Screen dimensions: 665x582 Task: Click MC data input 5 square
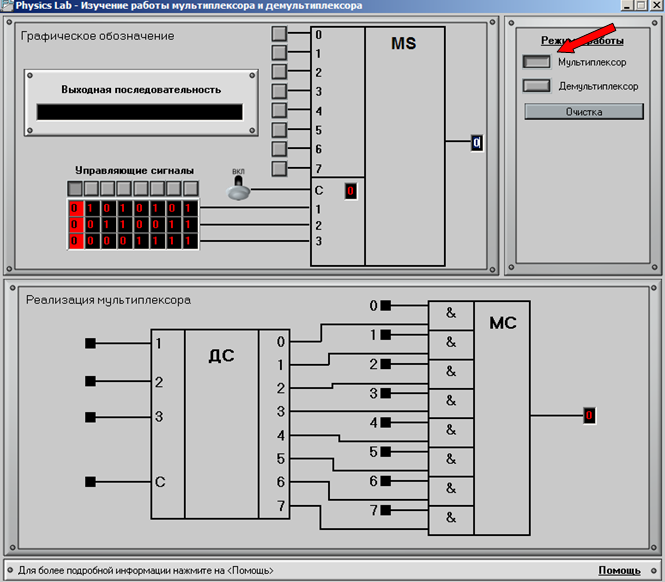[x=386, y=452]
